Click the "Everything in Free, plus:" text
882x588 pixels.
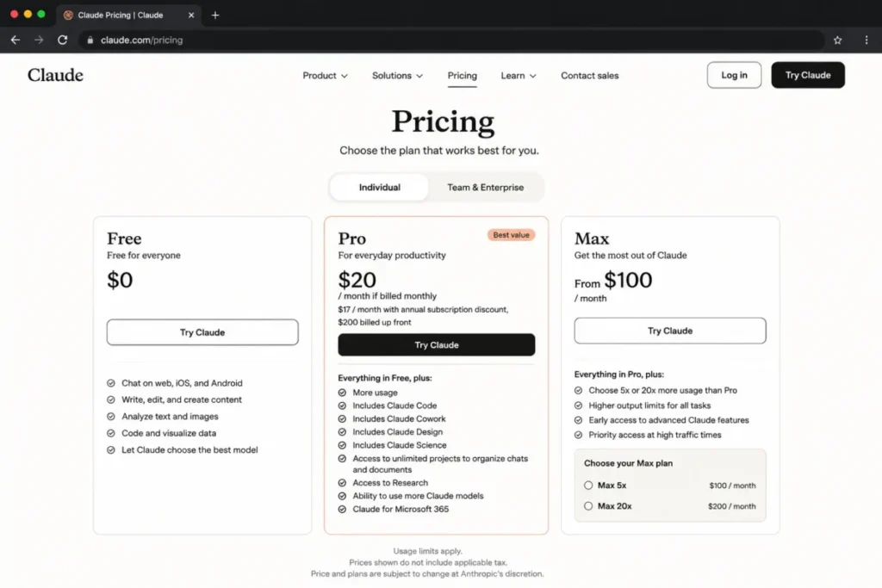tap(385, 378)
